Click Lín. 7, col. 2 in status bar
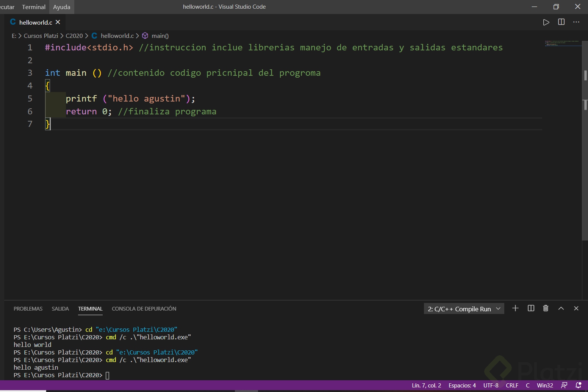This screenshot has height=392, width=588. 427,385
